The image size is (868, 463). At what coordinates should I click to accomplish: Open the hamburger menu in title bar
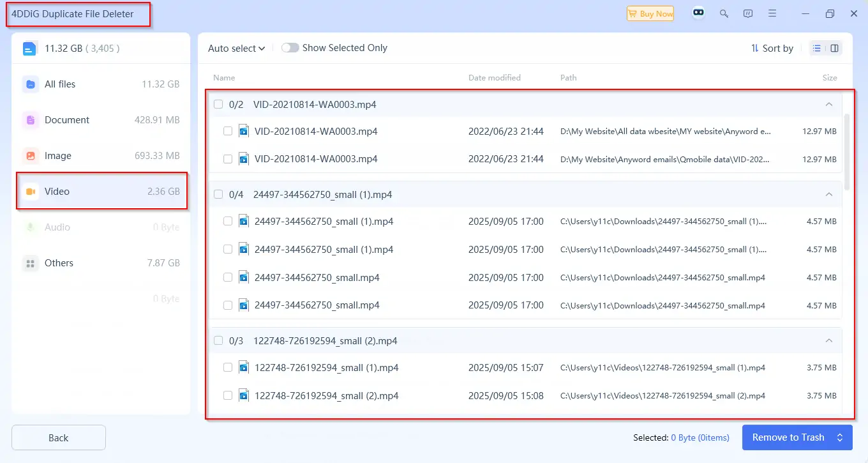772,13
